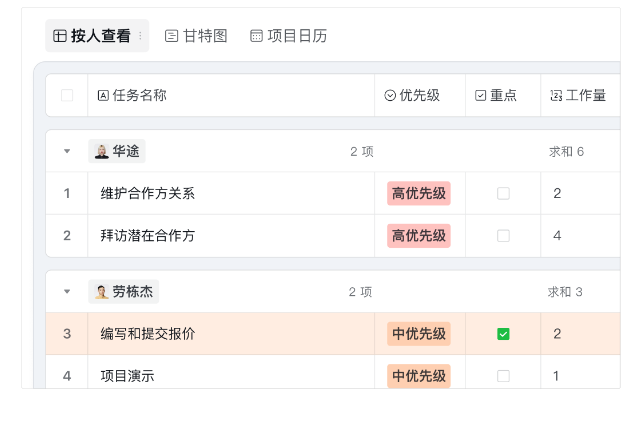
Task: Tick the select-all checkbox in header row
Action: [x=67, y=95]
